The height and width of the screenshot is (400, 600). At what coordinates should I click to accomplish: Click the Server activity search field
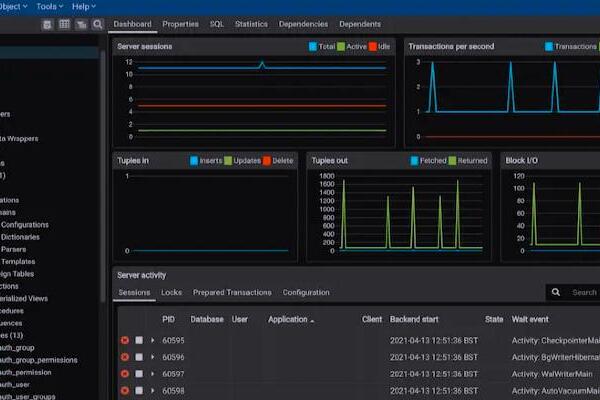(x=583, y=293)
